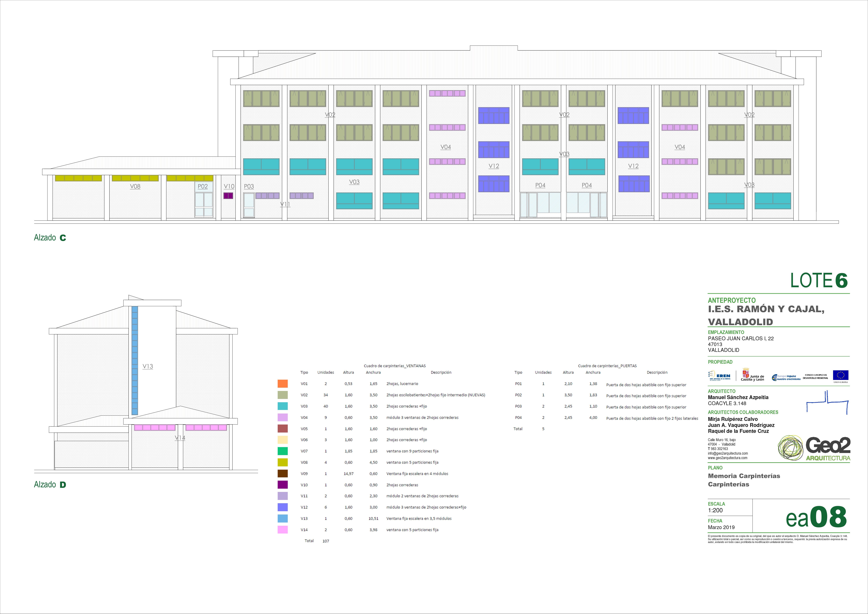The width and height of the screenshot is (868, 614).
Task: Pick the pink V14 legend swatch
Action: click(283, 530)
